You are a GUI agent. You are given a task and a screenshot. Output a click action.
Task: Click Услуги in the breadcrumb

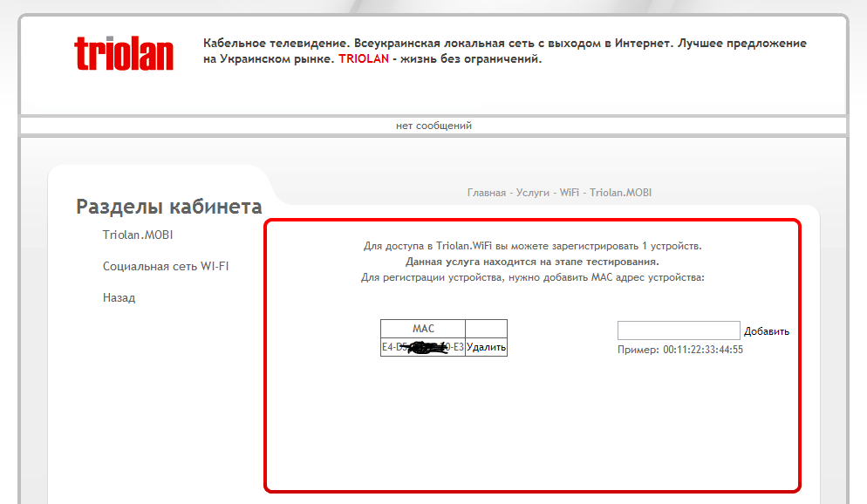[532, 193]
